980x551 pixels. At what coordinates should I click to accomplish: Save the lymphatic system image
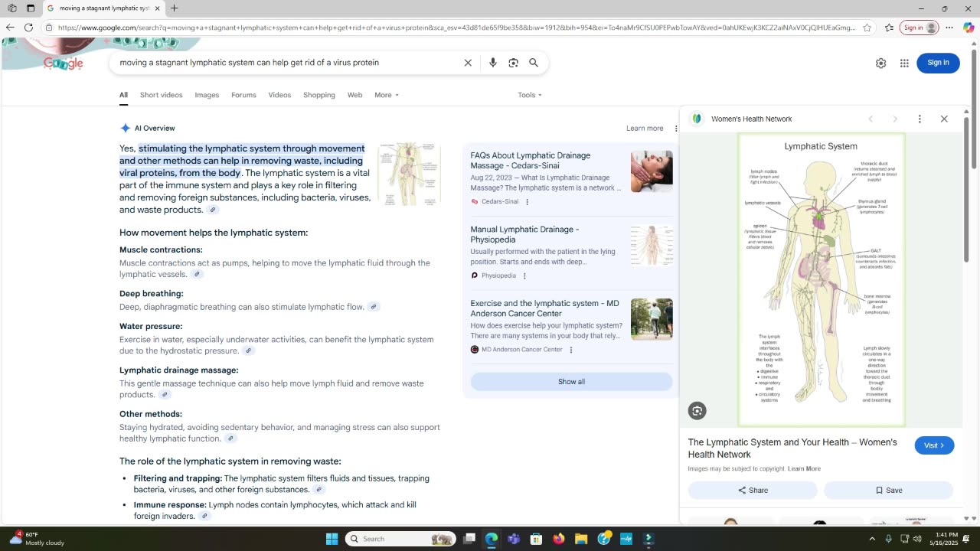tap(888, 491)
